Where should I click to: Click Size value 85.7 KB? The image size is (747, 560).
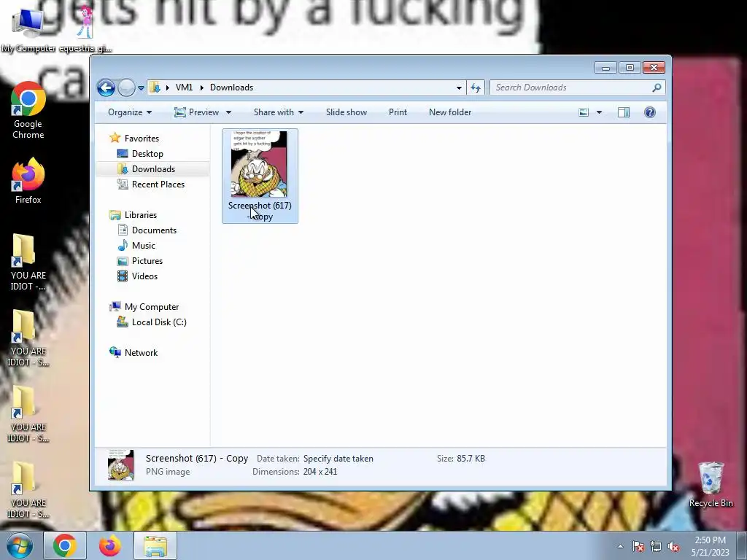point(471,459)
